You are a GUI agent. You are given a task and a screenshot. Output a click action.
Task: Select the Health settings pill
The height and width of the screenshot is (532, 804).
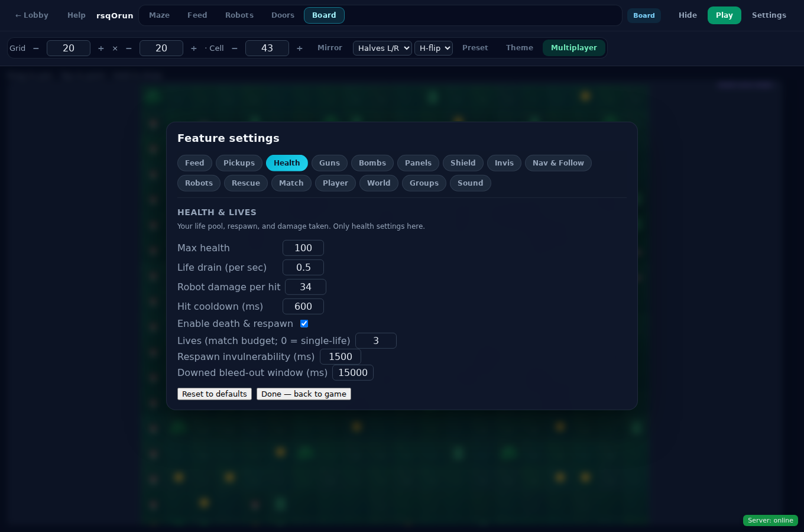coord(287,163)
